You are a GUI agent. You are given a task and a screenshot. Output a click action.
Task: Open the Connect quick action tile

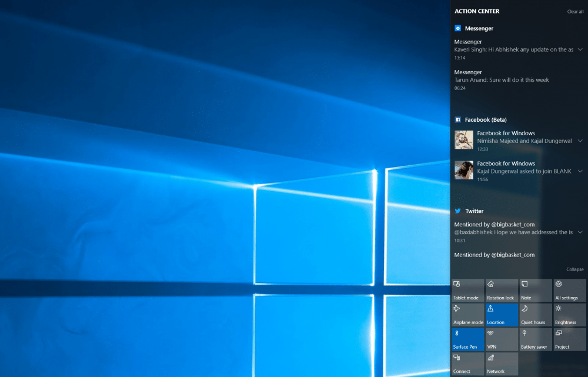point(467,364)
